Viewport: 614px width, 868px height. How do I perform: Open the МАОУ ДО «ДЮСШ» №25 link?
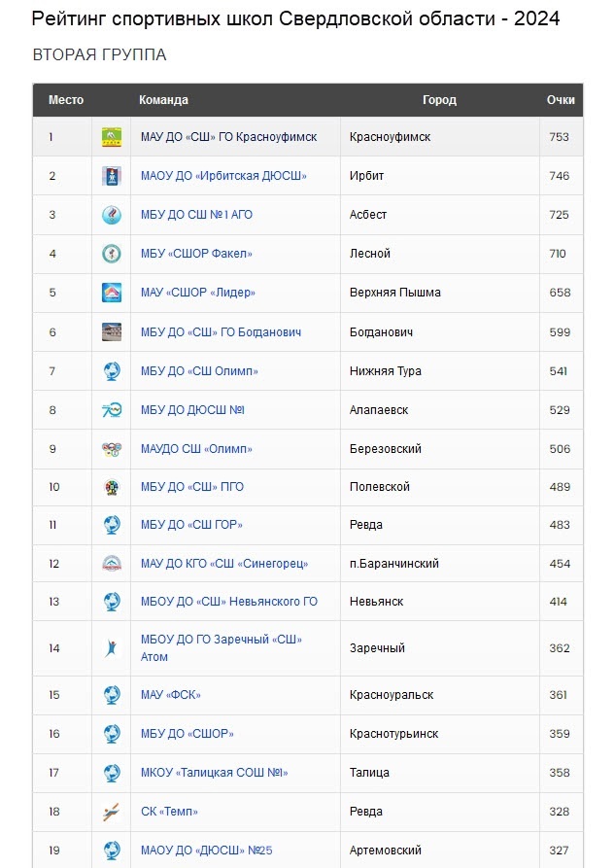point(206,851)
